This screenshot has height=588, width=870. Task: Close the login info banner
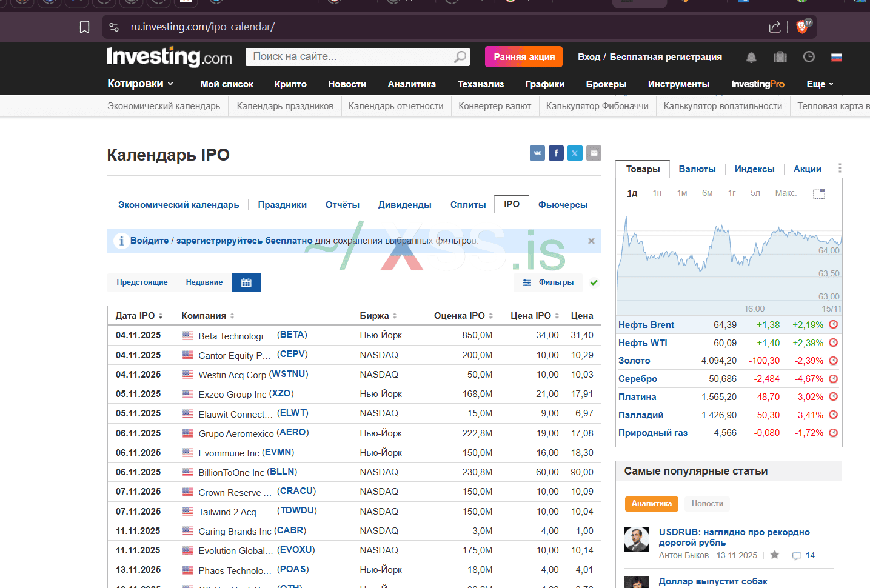coord(591,241)
